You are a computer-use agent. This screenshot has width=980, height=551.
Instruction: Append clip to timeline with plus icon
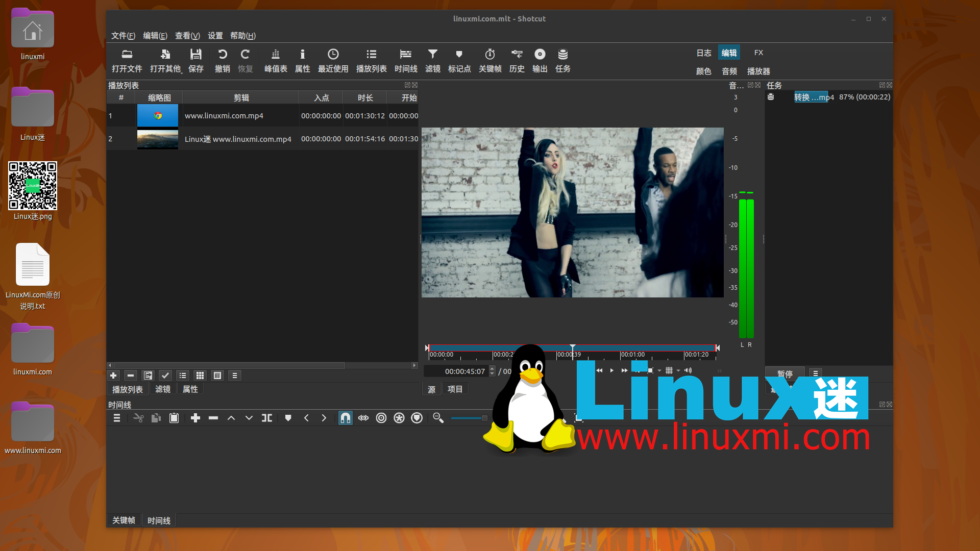(195, 418)
